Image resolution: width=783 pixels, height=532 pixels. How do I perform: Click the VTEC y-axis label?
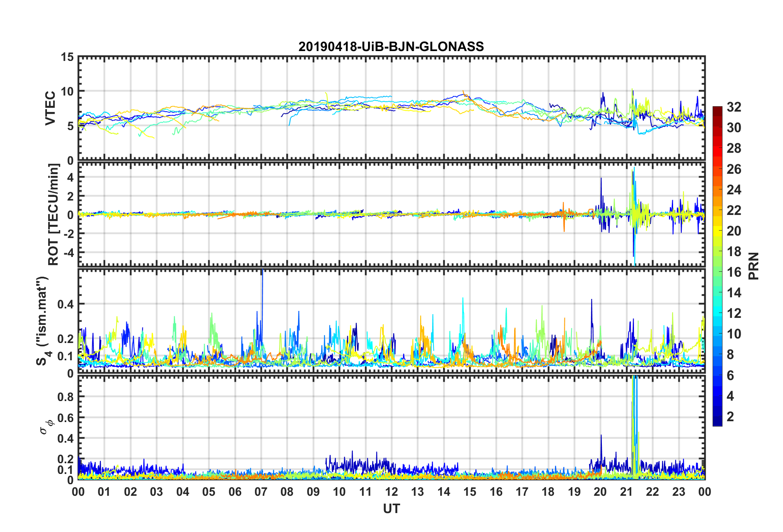[50, 108]
